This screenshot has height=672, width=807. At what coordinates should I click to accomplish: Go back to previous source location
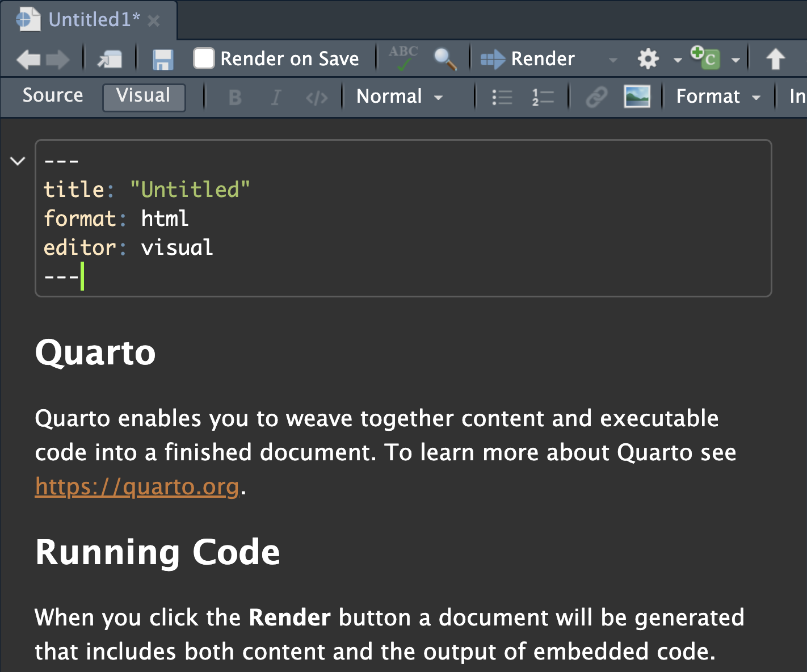(28, 59)
